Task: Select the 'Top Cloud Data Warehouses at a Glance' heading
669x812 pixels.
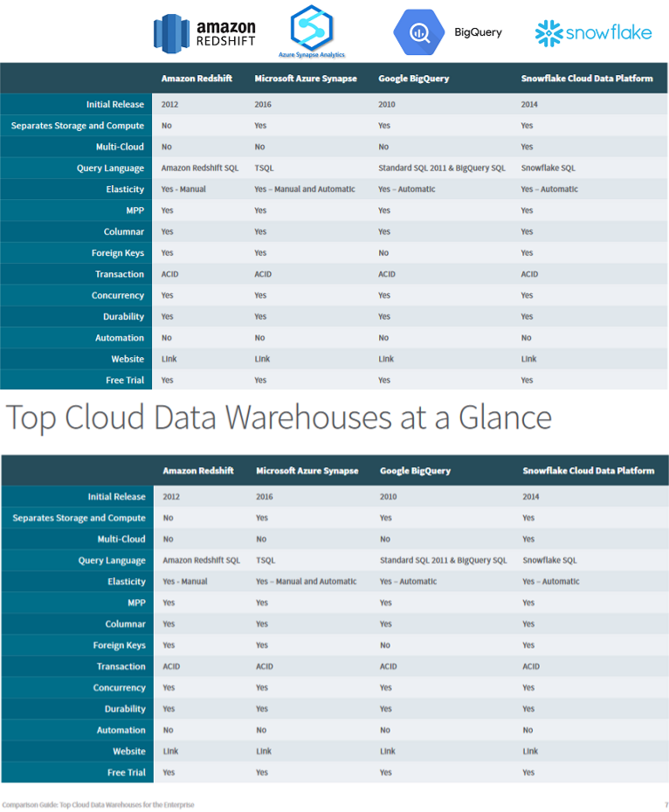Action: (x=279, y=417)
